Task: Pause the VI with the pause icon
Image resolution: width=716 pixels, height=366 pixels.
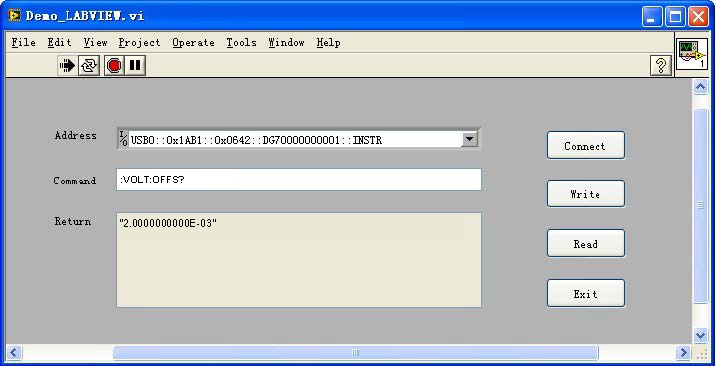Action: coord(135,66)
